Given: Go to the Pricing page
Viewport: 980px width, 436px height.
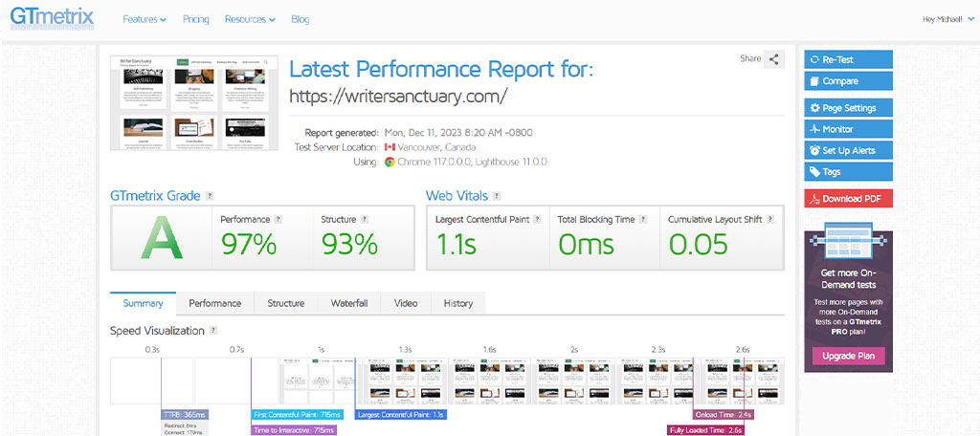Looking at the screenshot, I should pyautogui.click(x=195, y=19).
